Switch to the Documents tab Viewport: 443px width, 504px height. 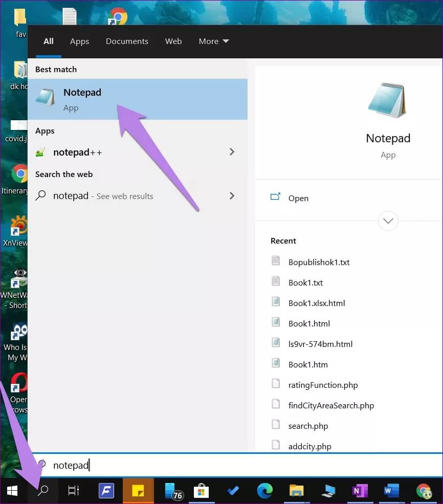click(127, 41)
